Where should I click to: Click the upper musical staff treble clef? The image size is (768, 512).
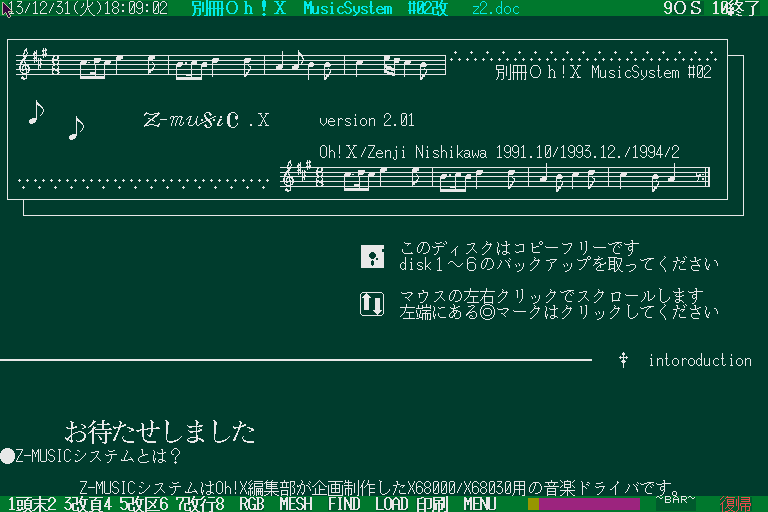pos(24,65)
